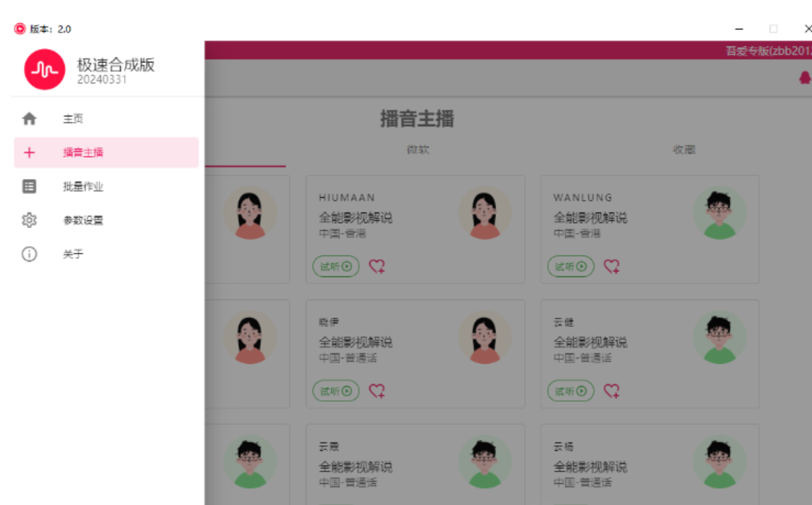Play 试听 preview for 云健
812x505 pixels.
coord(571,391)
